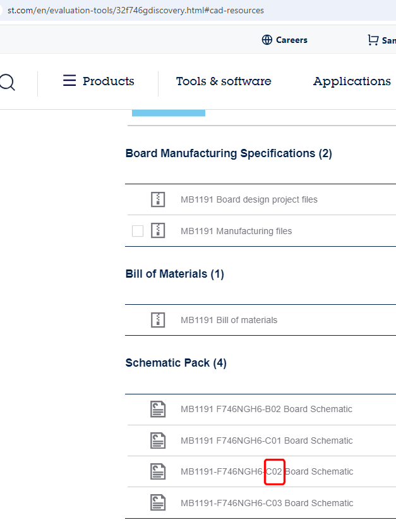Click the search magnifier icon
Viewport: 396px width, 532px height.
coord(6,82)
